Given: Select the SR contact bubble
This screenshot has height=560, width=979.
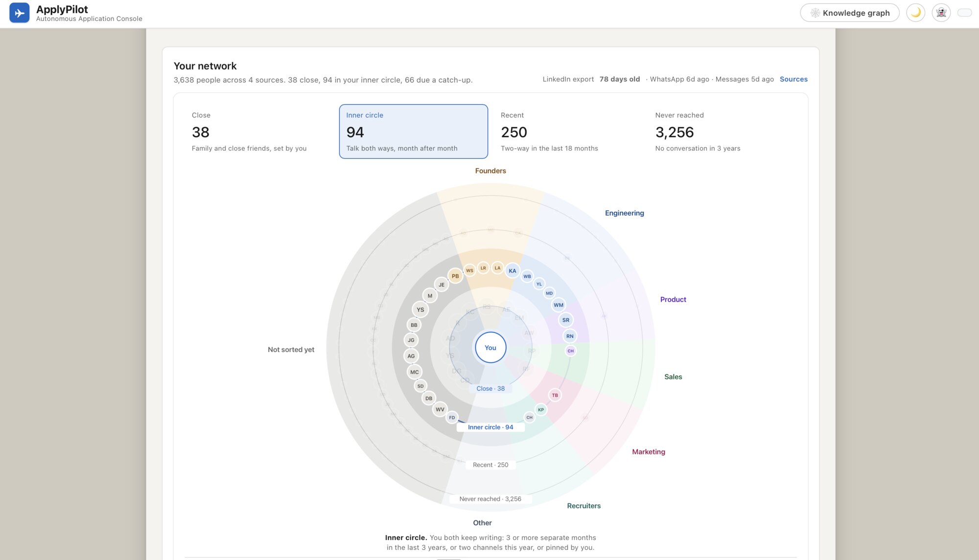Looking at the screenshot, I should pyautogui.click(x=566, y=320).
